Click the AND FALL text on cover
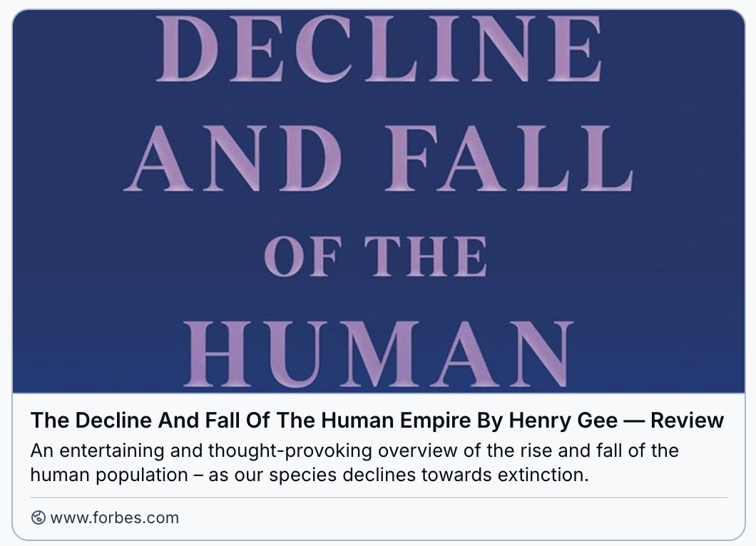 tap(379, 158)
